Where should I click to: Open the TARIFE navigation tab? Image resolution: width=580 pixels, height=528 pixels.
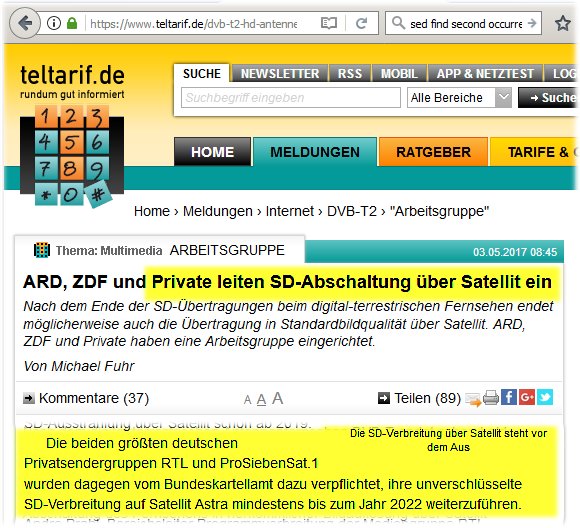point(534,152)
